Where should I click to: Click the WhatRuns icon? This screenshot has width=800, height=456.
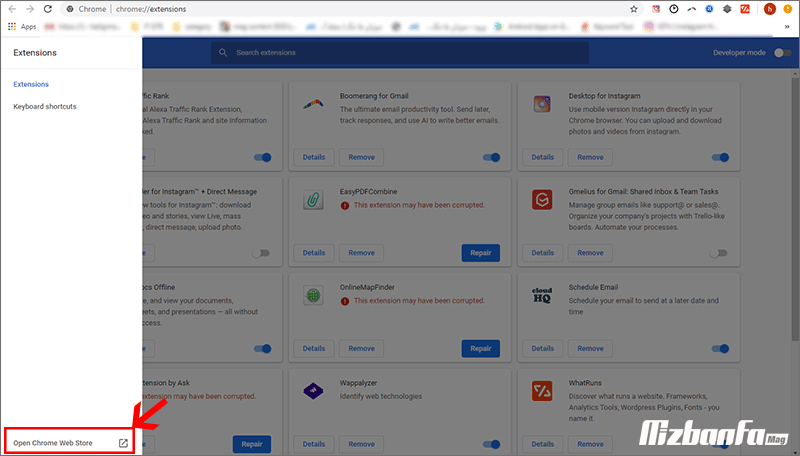pos(542,391)
